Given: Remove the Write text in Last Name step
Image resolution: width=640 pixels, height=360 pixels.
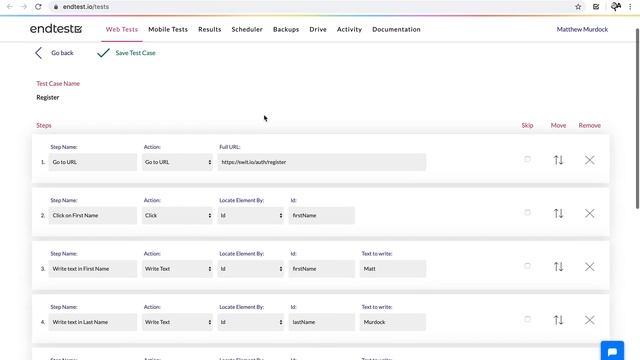Looking at the screenshot, I should [589, 320].
